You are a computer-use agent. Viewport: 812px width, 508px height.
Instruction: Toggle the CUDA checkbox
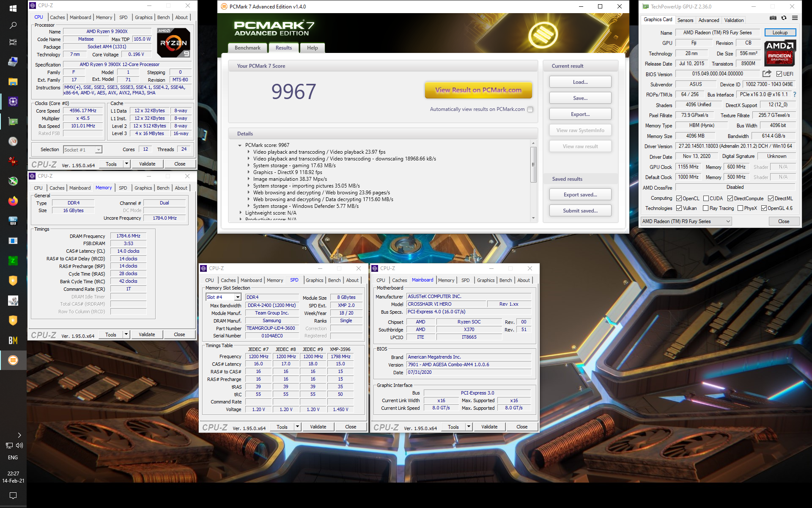coord(706,199)
